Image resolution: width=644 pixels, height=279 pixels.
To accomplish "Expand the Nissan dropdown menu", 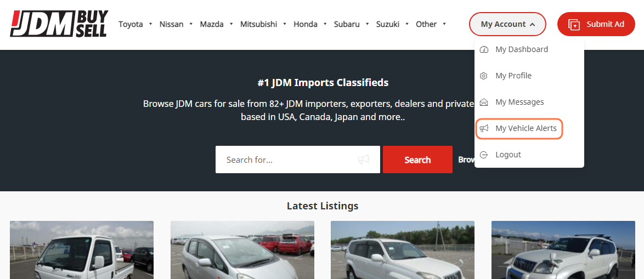I will tap(176, 24).
